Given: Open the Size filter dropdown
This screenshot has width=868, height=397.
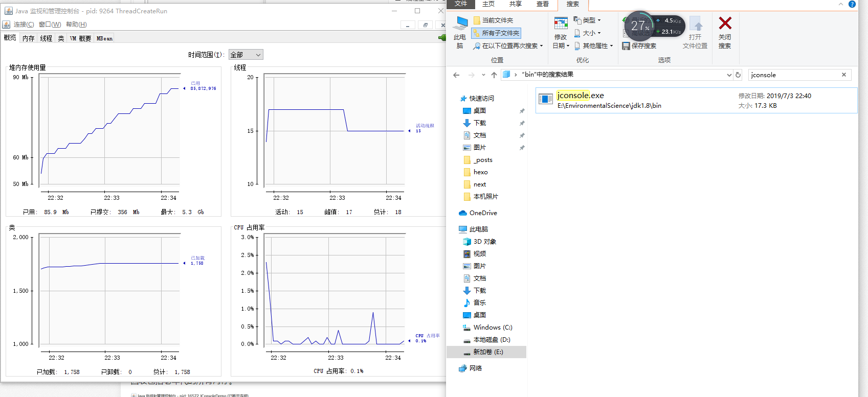Looking at the screenshot, I should [587, 33].
